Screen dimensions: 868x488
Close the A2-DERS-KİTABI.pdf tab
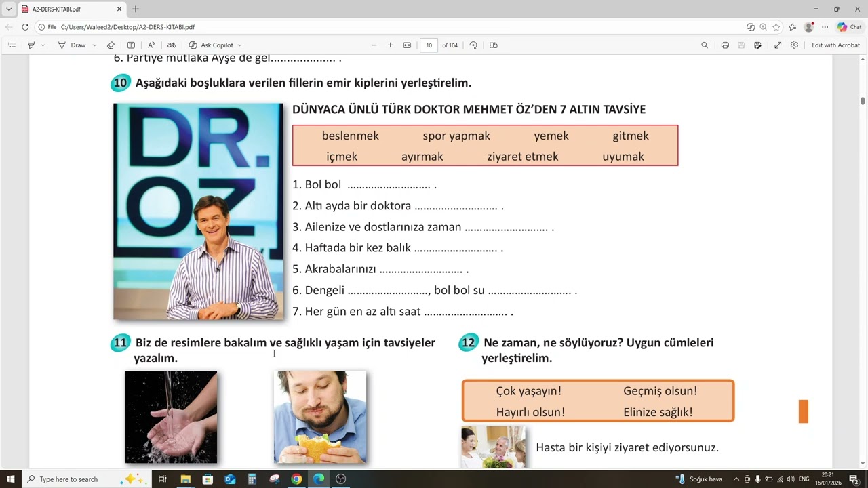tap(119, 9)
